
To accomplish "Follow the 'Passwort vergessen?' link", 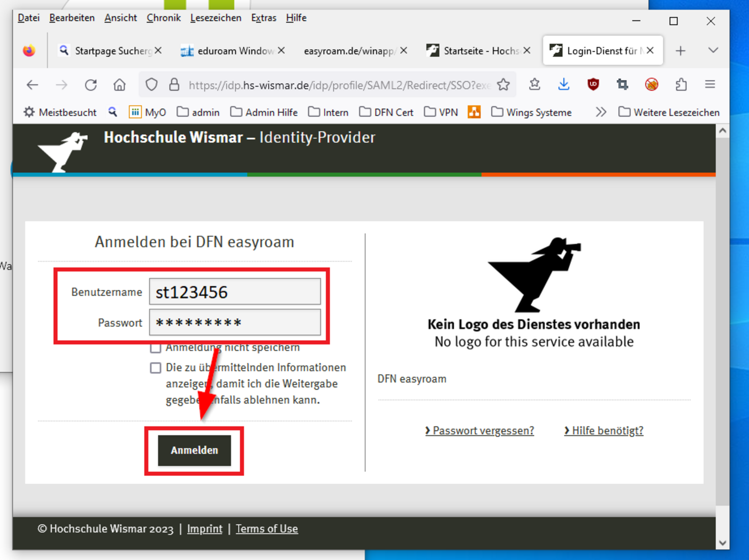I will pyautogui.click(x=480, y=431).
